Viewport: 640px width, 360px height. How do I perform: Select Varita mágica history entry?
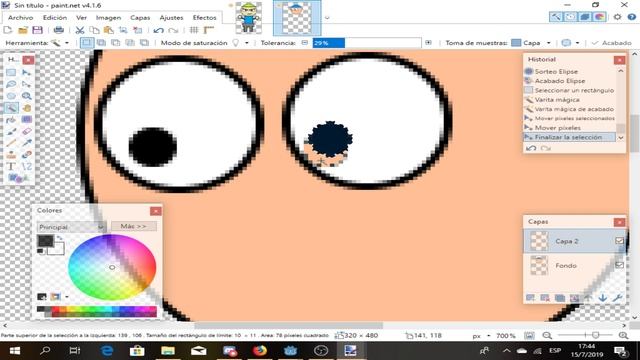(x=569, y=100)
